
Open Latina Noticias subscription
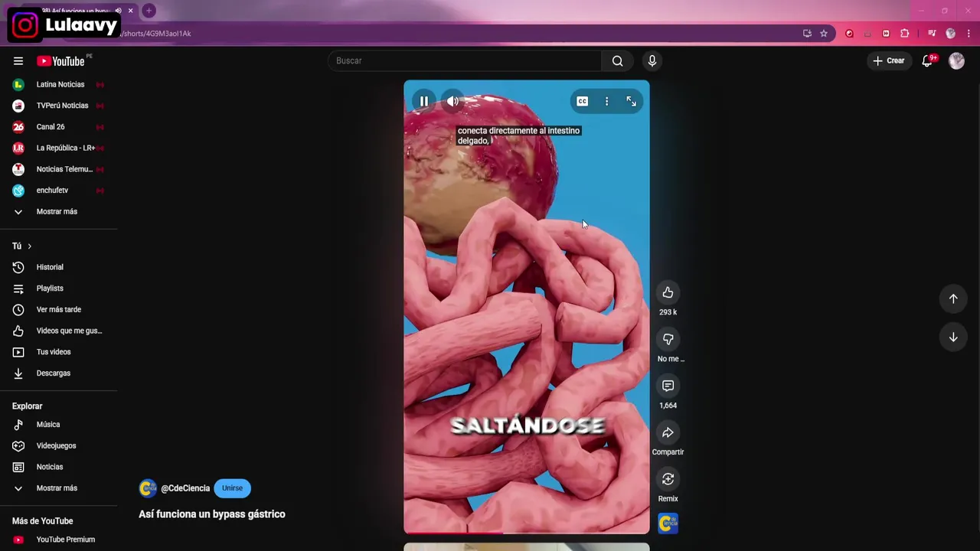59,84
